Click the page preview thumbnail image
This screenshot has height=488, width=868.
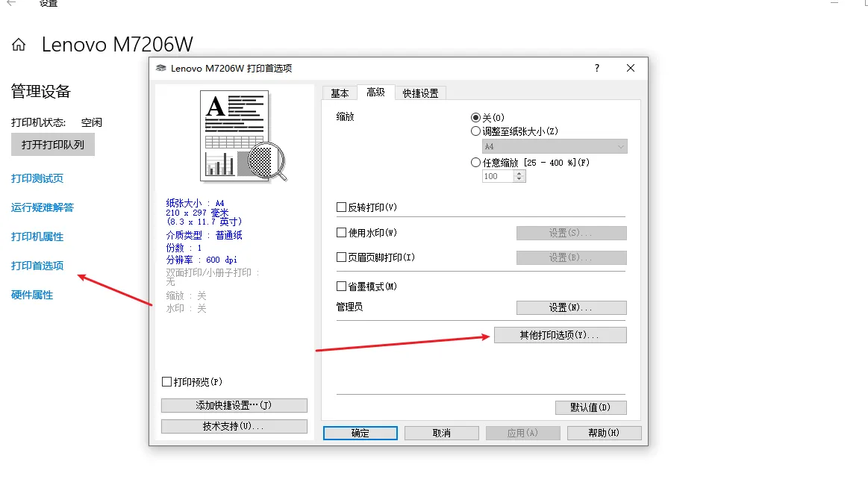[x=243, y=136]
